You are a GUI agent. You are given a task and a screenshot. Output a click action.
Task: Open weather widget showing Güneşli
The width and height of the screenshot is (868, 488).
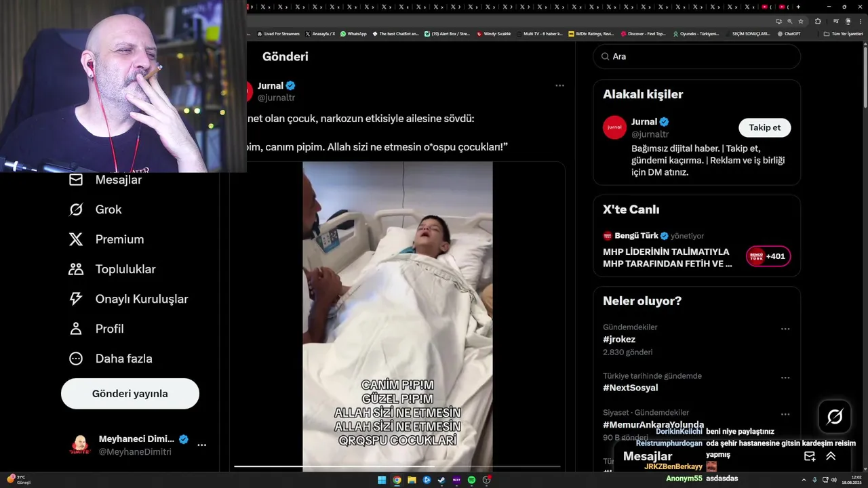coord(18,480)
